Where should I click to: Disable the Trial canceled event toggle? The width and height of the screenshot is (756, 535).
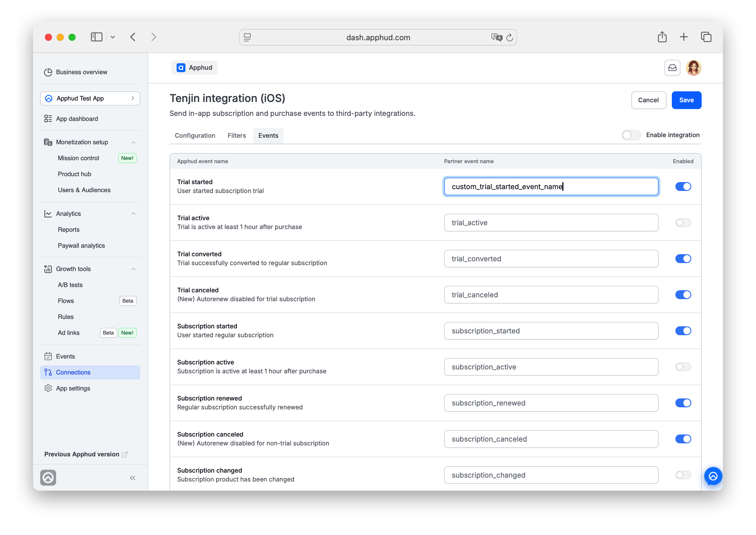pyautogui.click(x=683, y=295)
